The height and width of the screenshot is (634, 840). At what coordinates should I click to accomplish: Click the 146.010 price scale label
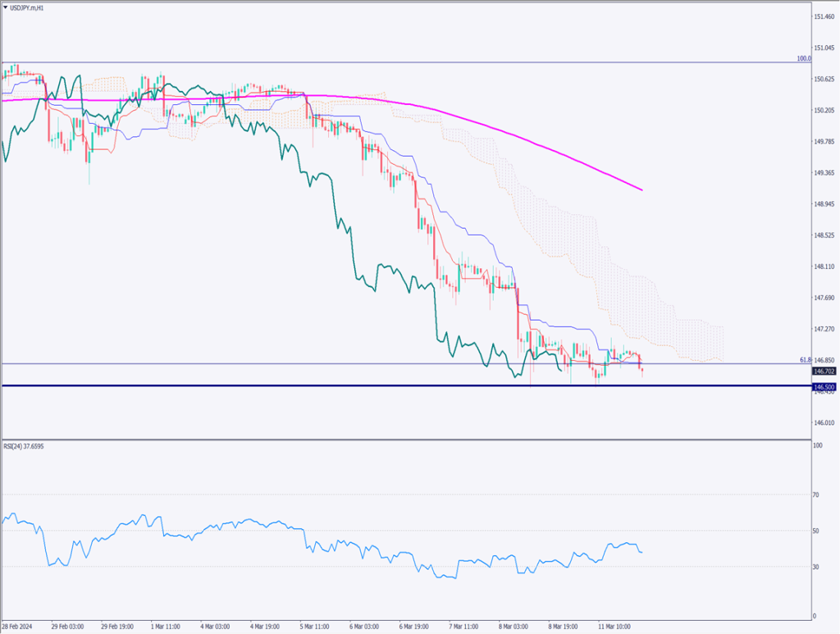[x=824, y=422]
